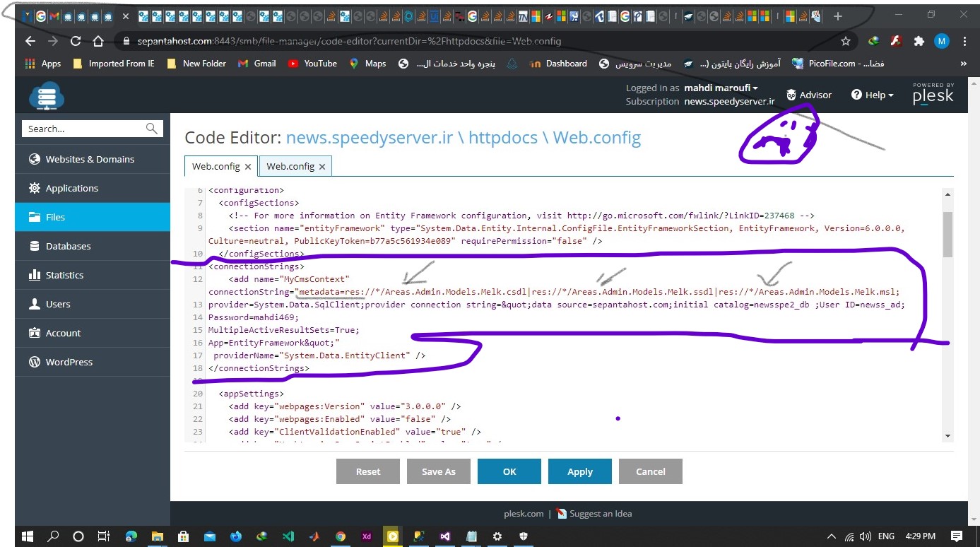Image resolution: width=980 pixels, height=547 pixels.
Task: Click the webpages:Version appSettings line
Action: tap(345, 406)
